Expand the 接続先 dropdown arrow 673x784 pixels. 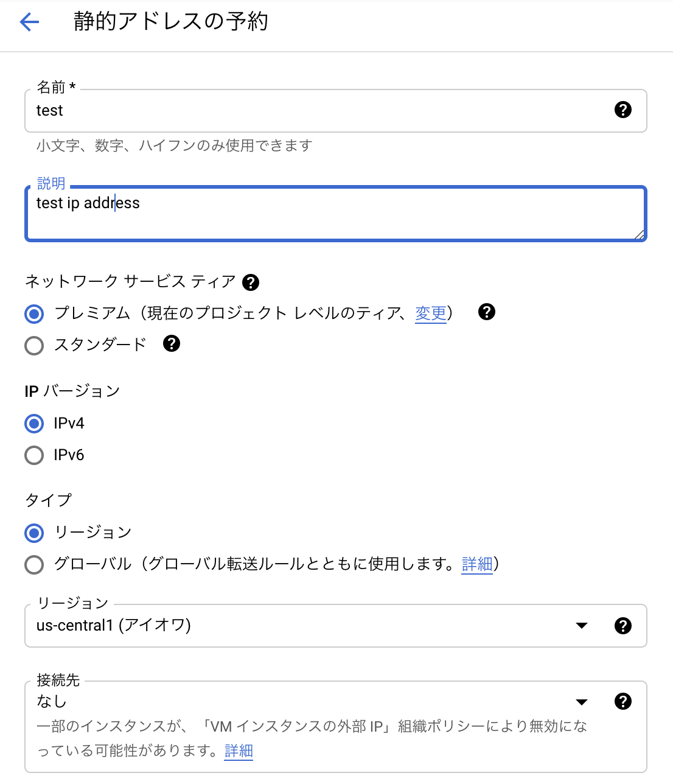582,702
